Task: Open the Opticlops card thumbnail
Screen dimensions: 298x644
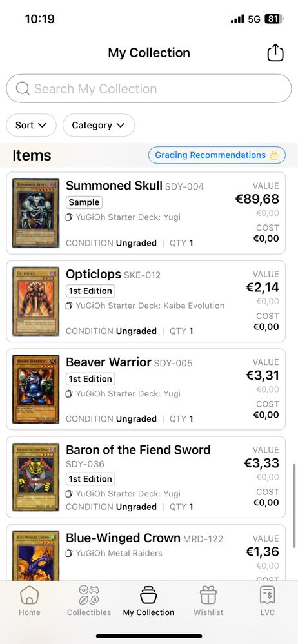Action: pos(35,301)
